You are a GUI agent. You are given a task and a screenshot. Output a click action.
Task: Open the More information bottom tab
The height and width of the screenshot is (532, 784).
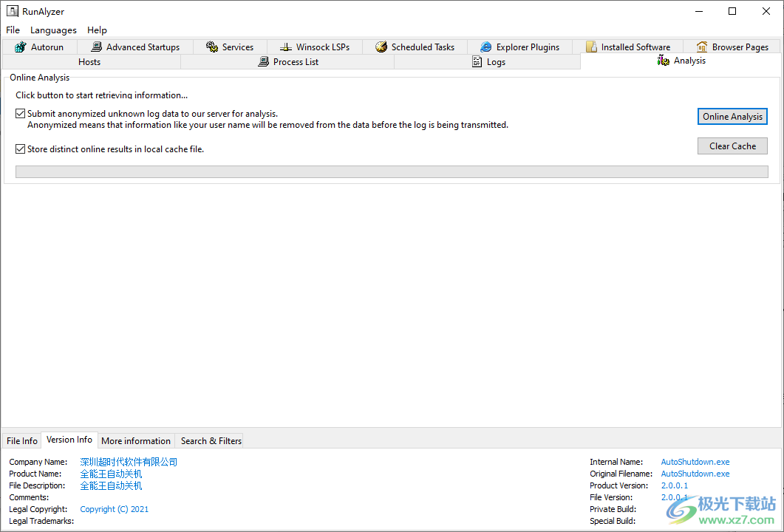coord(136,440)
